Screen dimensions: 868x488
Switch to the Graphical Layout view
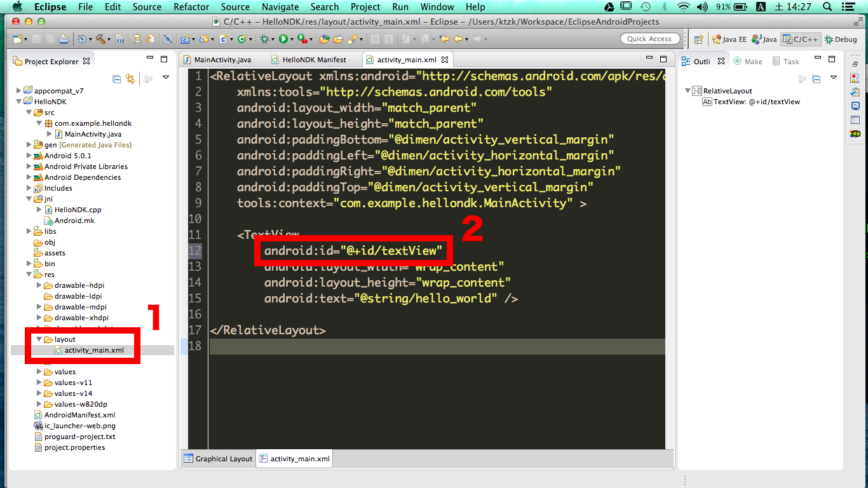pos(217,458)
